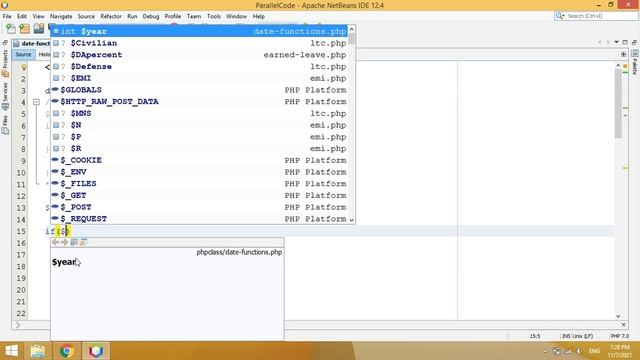Click the completion list scrollbar thumb
This screenshot has width=640, height=360.
(x=351, y=40)
